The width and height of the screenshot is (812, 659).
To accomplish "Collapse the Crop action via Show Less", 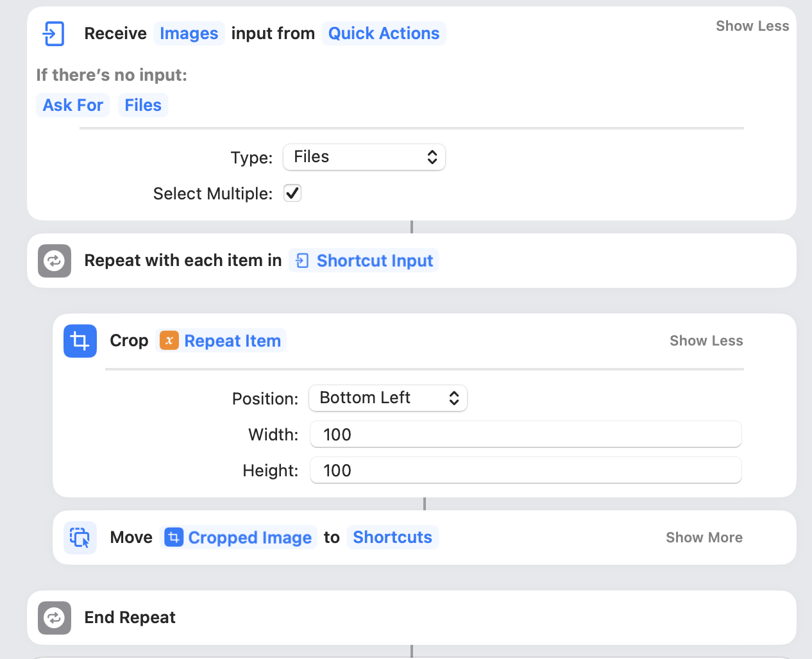I will pos(706,340).
